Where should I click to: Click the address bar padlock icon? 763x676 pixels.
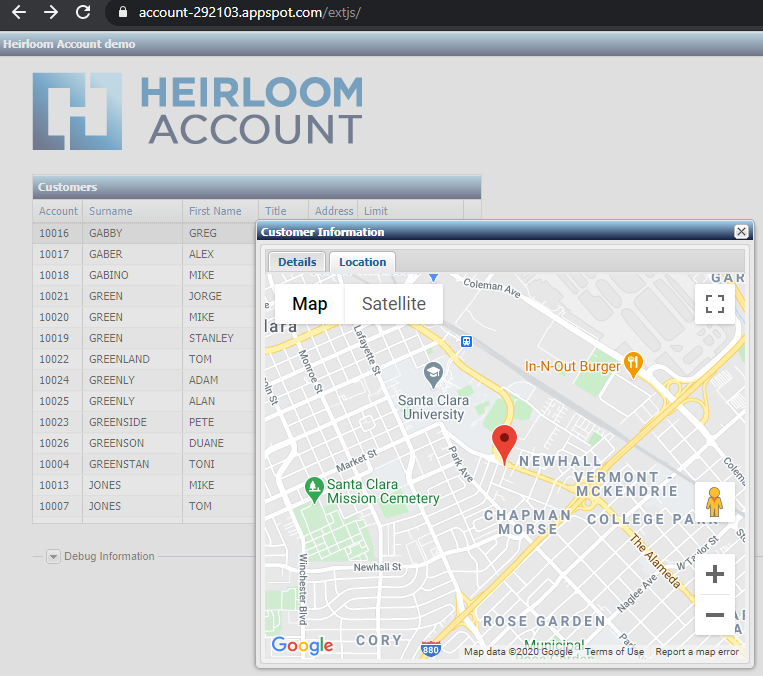pos(123,12)
